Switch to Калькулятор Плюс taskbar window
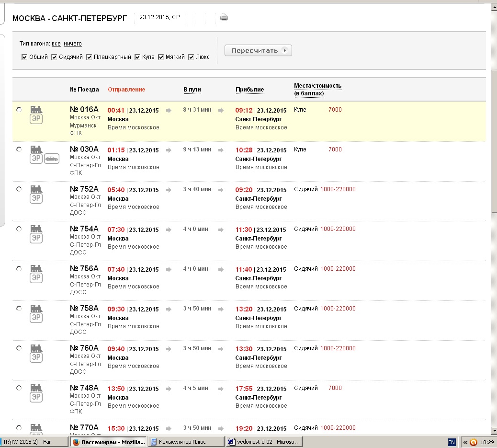This screenshot has height=448, width=497. (x=186, y=442)
